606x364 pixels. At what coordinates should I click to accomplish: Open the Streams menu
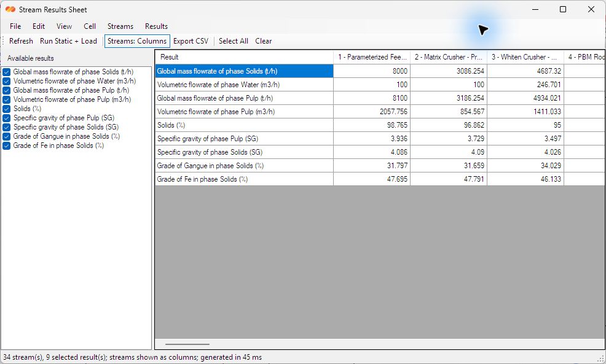120,26
